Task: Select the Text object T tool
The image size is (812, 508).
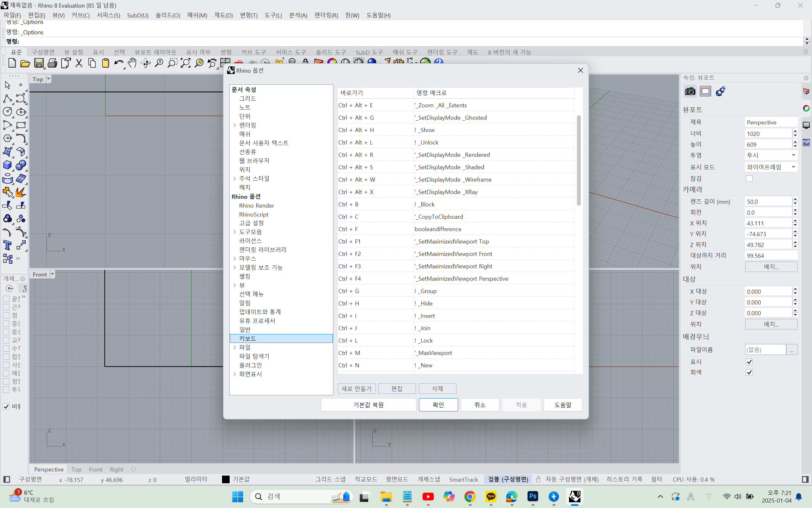Action: coord(7,245)
